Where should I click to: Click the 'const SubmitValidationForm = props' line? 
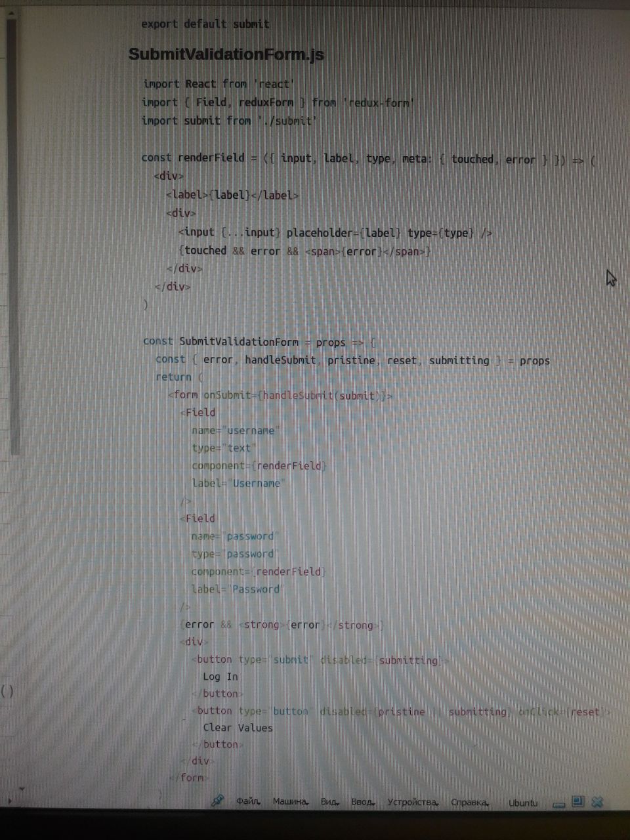point(260,342)
